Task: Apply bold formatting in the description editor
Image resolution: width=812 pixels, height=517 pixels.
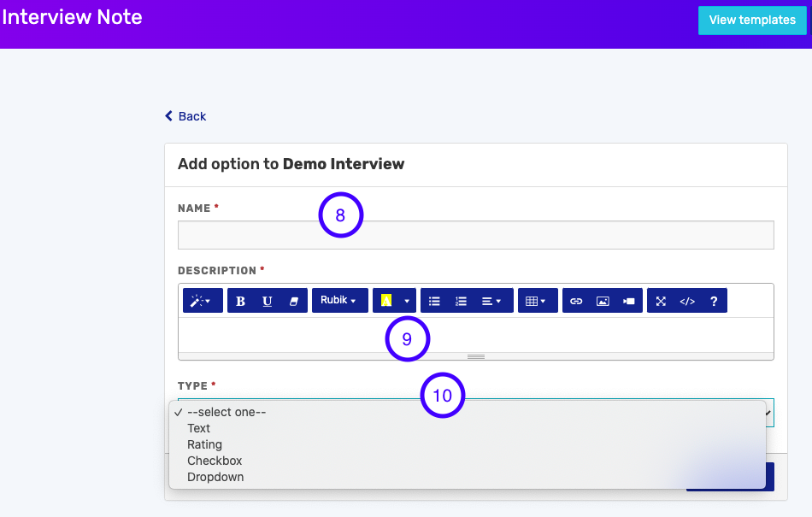Action: point(239,300)
